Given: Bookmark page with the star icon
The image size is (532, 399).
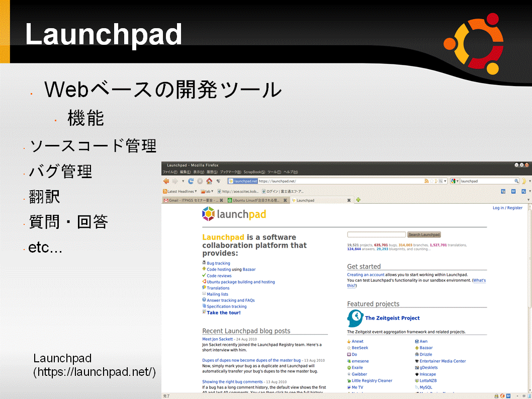Looking at the screenshot, I should point(431,181).
